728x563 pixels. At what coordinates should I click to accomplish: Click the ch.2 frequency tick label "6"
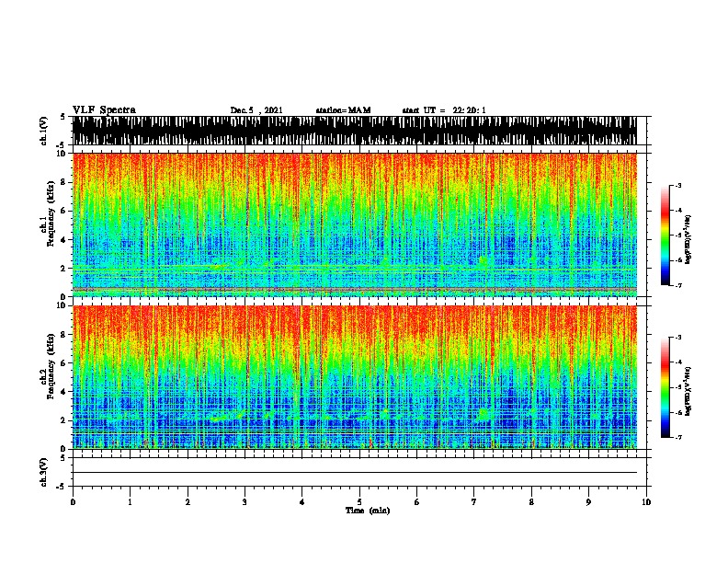(x=64, y=363)
